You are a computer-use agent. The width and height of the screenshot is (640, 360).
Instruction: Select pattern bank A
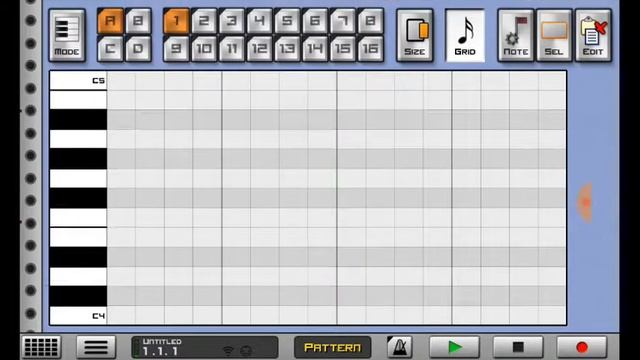click(110, 21)
